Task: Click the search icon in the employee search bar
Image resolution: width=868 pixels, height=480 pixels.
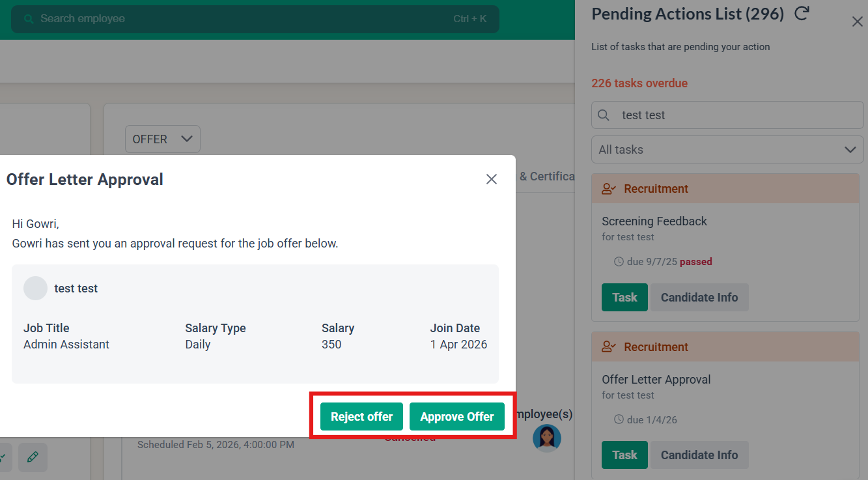Action: click(x=28, y=19)
